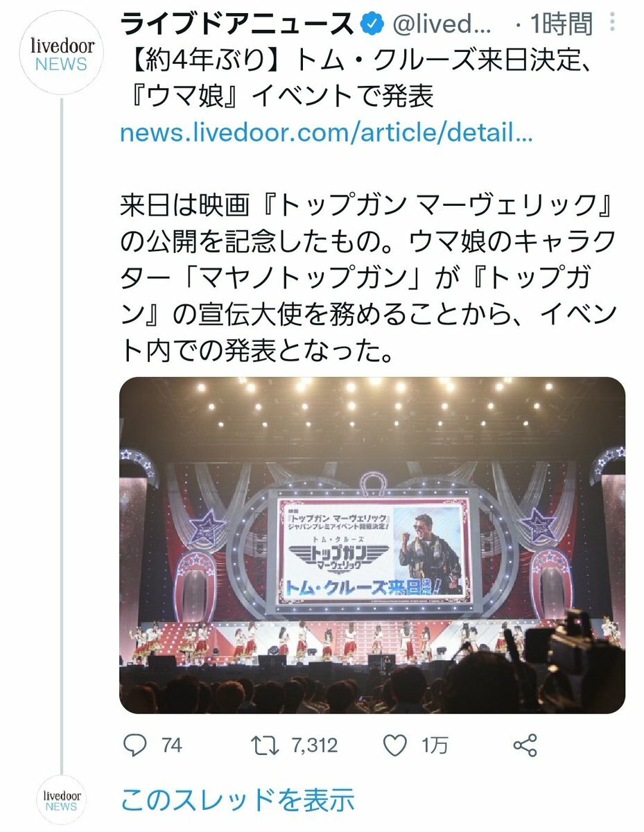Open the livedoor NEWS avatar beside the account name
The width and height of the screenshot is (644, 832).
(62, 55)
